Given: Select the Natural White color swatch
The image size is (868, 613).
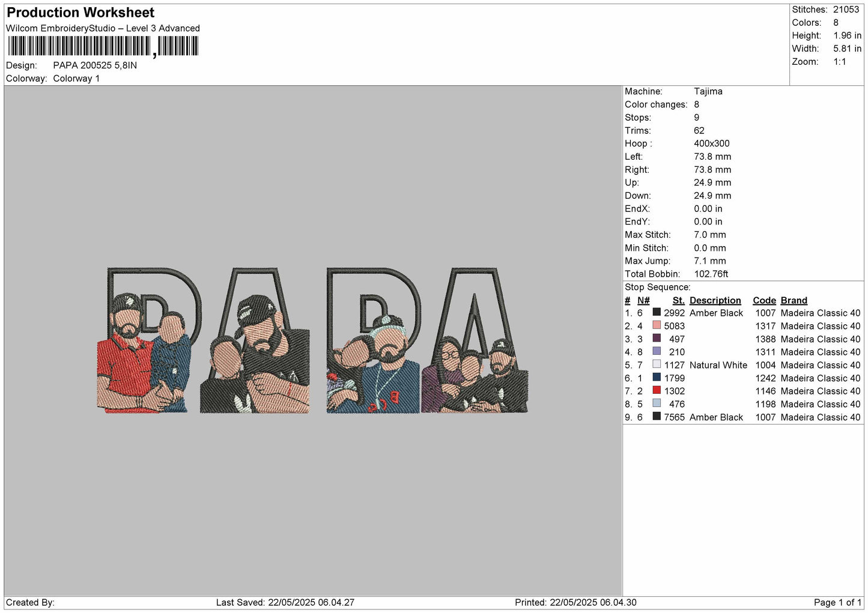Looking at the screenshot, I should 657,364.
